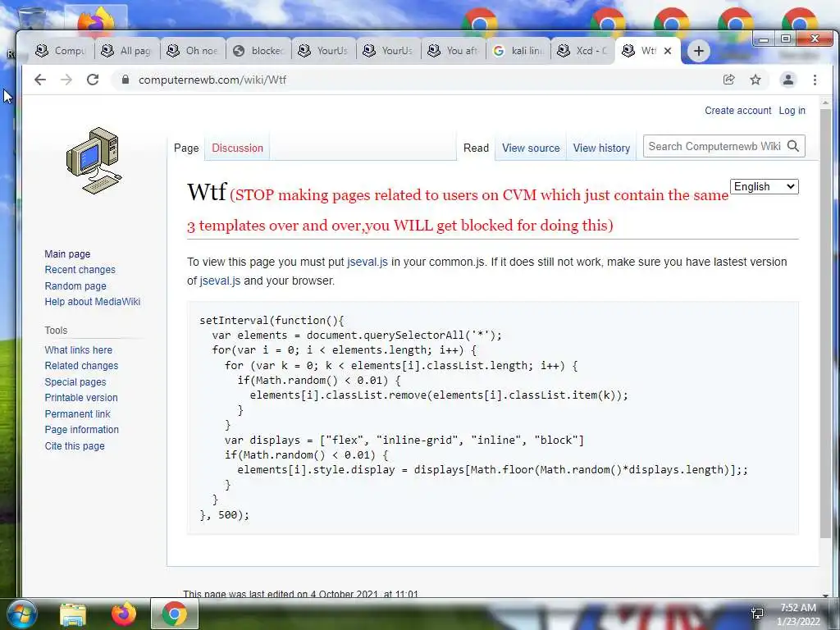Switch to the 'Oh noe' browser tab
This screenshot has width=840, height=630.
(x=193, y=51)
